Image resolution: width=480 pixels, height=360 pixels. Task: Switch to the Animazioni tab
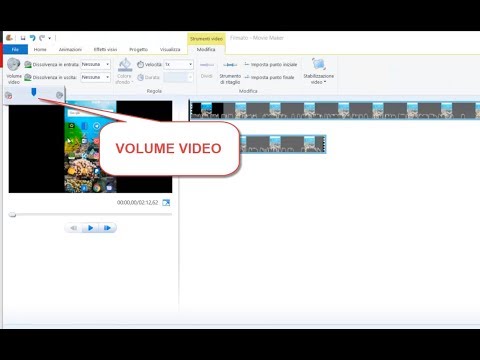coord(70,49)
